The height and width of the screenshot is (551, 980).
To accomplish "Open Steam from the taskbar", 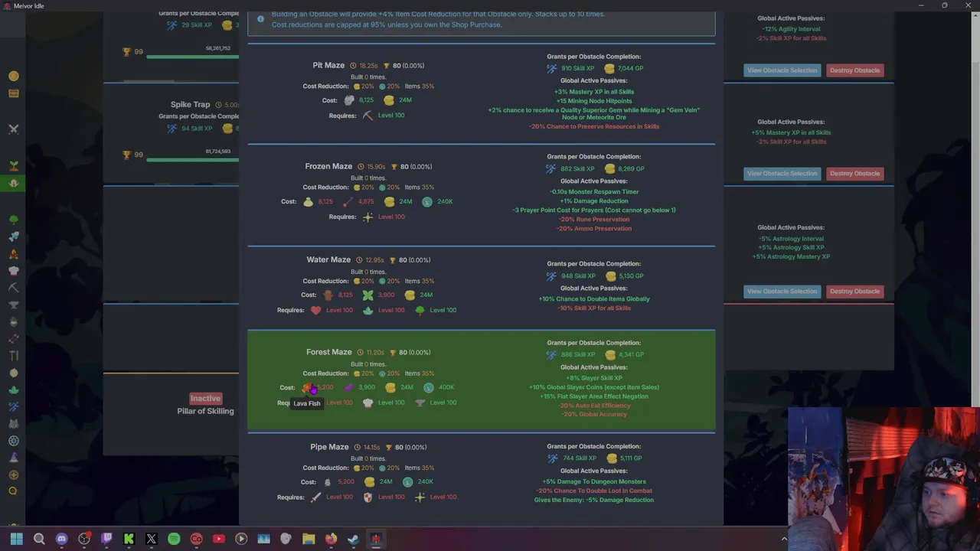I will [353, 539].
